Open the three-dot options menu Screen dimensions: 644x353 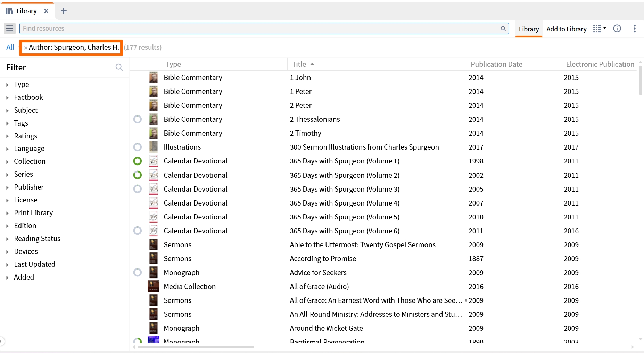[634, 29]
